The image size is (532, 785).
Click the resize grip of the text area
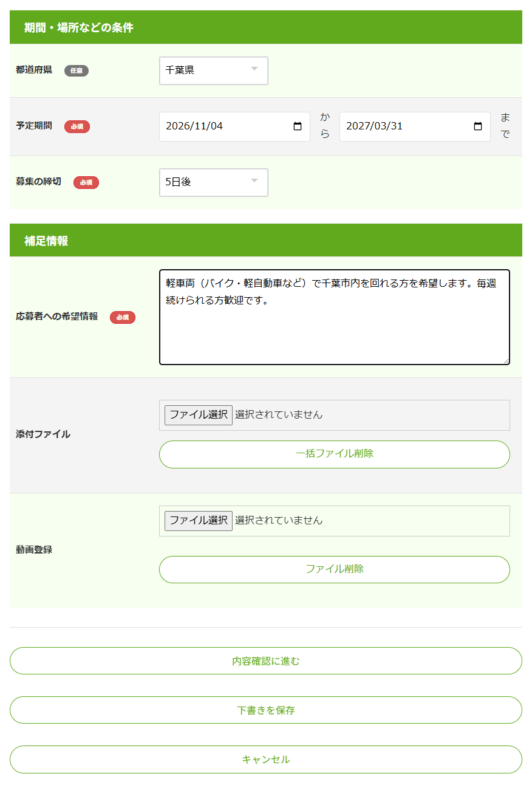(505, 360)
